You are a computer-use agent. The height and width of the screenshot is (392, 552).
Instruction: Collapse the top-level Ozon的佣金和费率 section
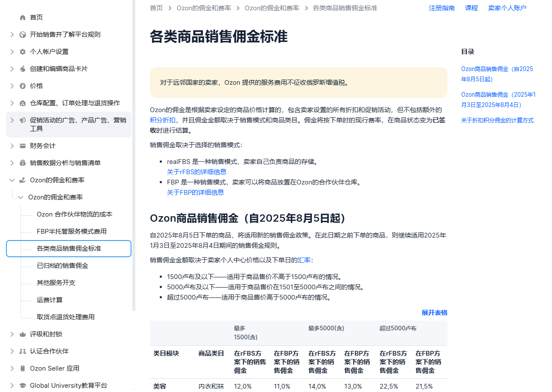tap(12, 180)
